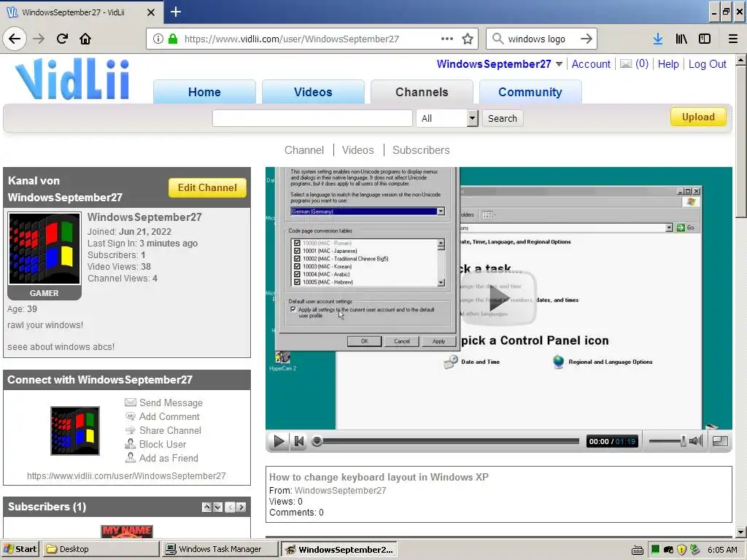Open page actions three-dot menu
The image size is (747, 560).
(x=447, y=39)
